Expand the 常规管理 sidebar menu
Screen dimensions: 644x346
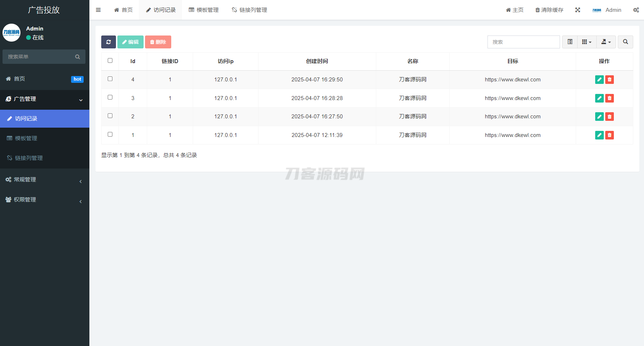[x=45, y=180]
